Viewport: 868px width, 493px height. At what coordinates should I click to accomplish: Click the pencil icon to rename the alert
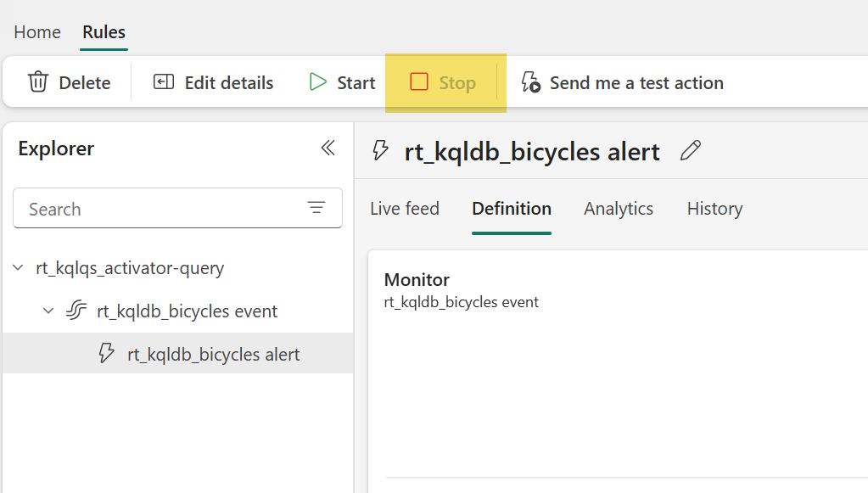coord(691,151)
